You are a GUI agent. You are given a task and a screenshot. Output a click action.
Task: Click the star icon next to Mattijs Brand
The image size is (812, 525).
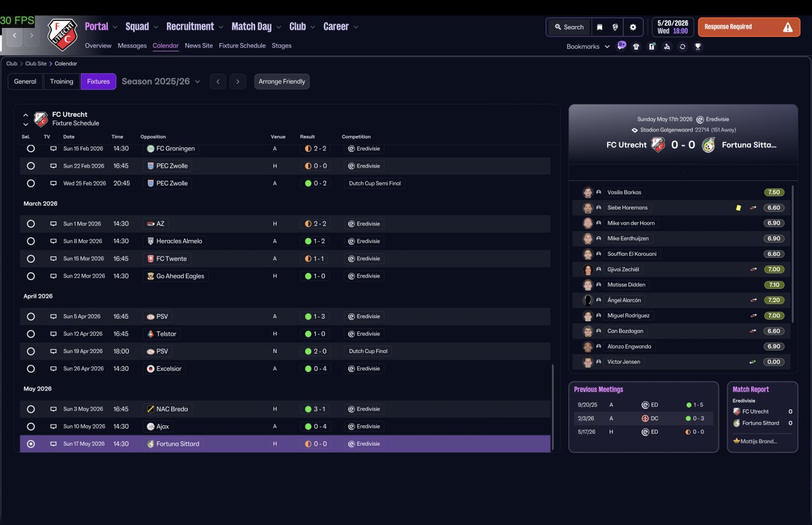click(737, 441)
